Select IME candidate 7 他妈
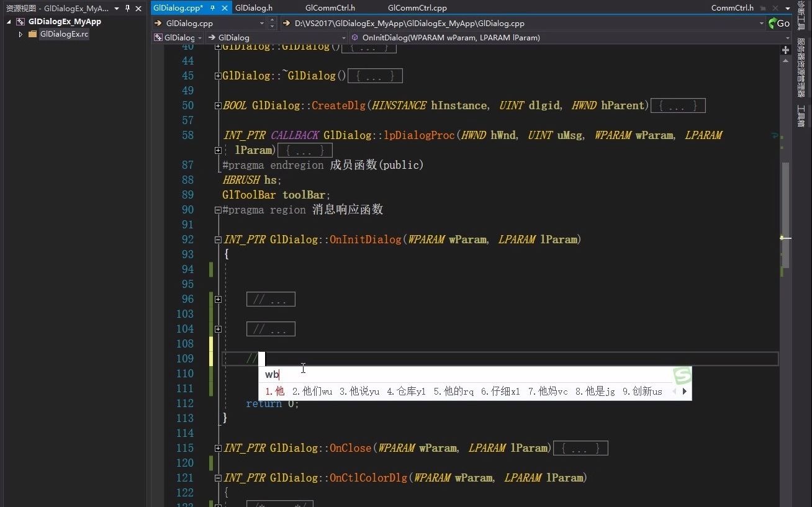Viewport: 812px width, 507px height. (x=548, y=392)
